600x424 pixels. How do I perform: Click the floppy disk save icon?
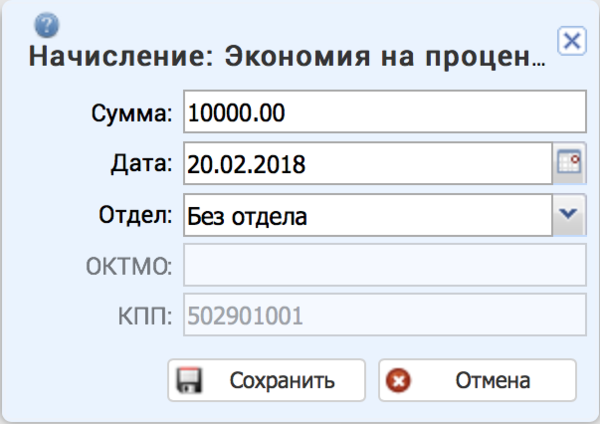click(188, 381)
